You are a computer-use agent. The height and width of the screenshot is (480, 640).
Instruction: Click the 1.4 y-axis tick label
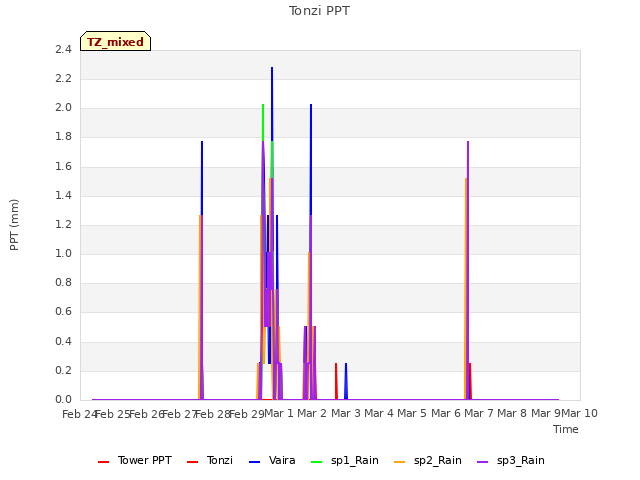[63, 195]
